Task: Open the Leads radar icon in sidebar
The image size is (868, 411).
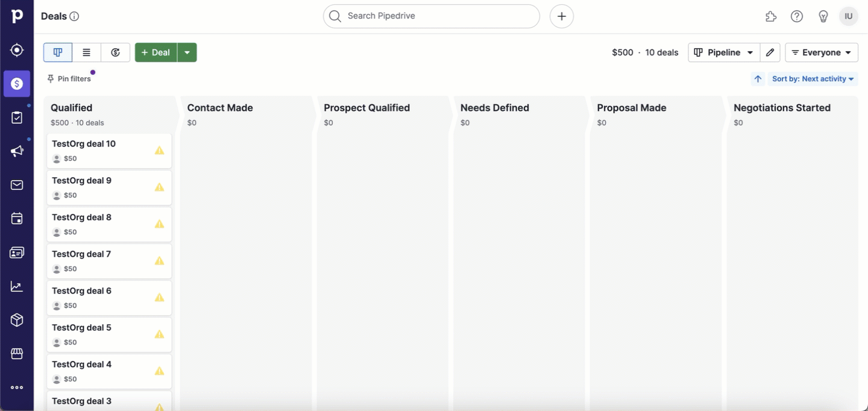Action: [17, 50]
